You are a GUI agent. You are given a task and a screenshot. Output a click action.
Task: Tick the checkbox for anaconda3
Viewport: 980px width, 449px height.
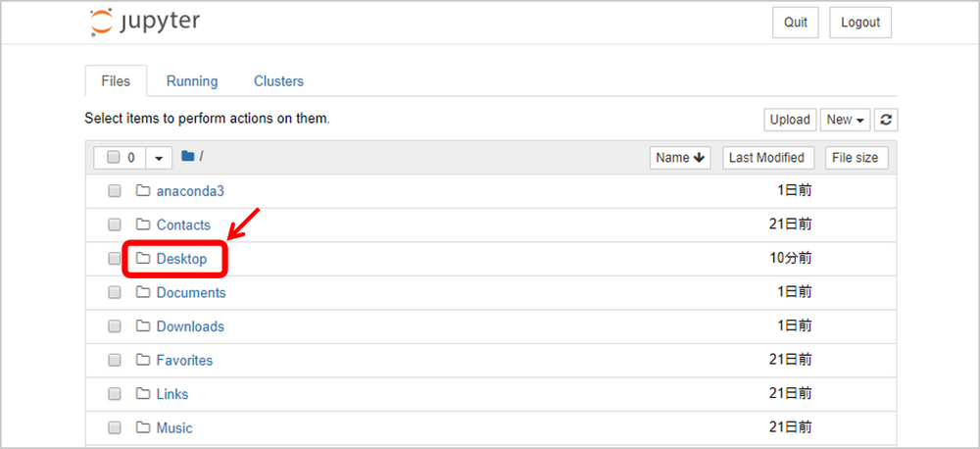tap(114, 191)
